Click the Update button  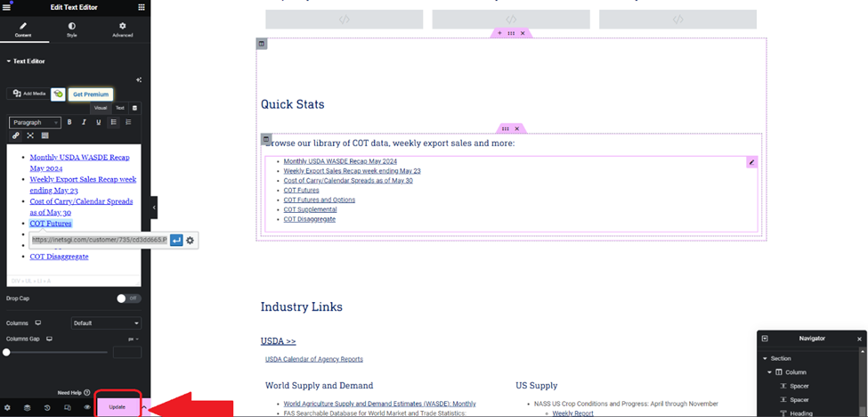click(118, 407)
